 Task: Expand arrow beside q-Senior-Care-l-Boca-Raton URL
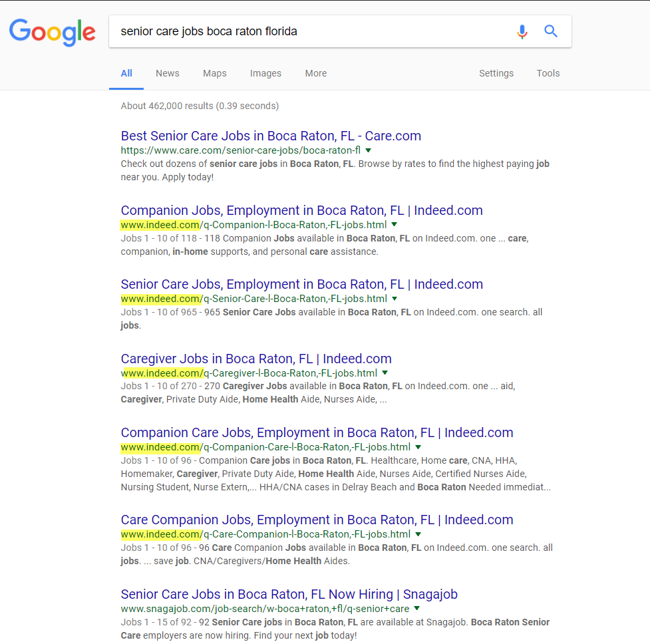click(x=395, y=299)
